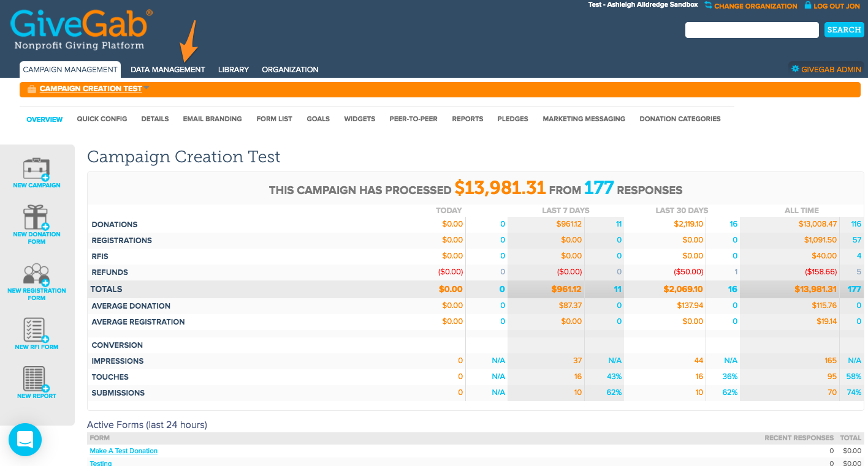The width and height of the screenshot is (868, 466).
Task: Click the Change Organization swap icon
Action: click(709, 6)
